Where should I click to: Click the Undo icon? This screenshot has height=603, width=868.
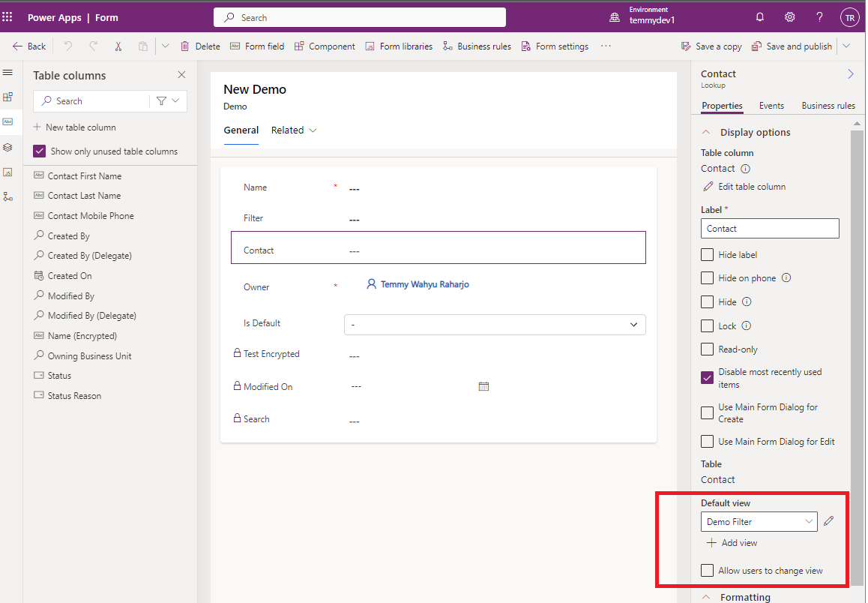[x=68, y=46]
